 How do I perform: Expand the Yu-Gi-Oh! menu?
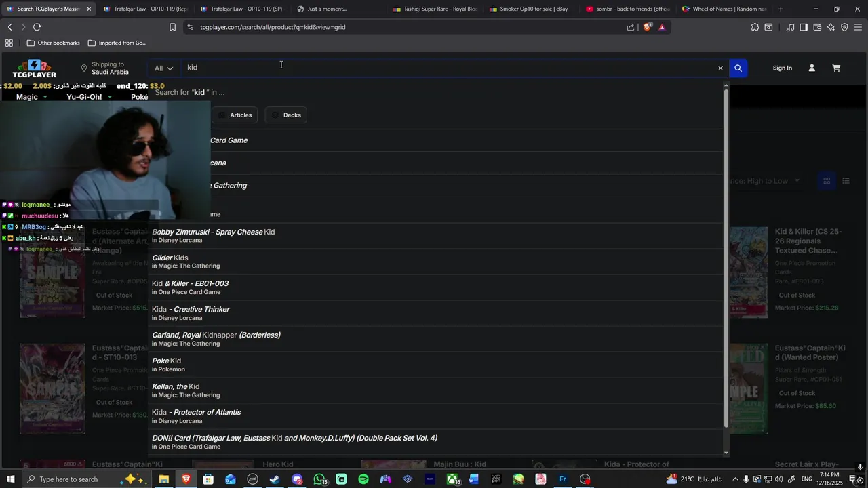tap(88, 97)
